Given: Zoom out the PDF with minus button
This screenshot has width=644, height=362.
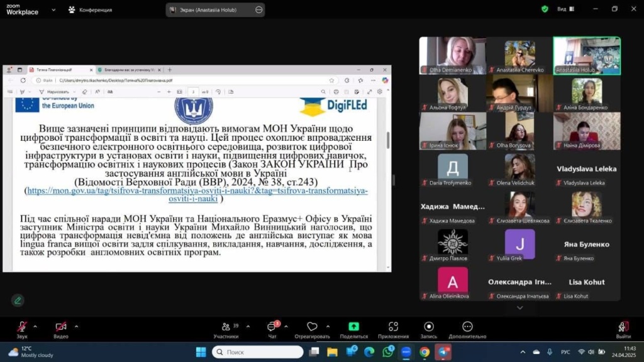Looking at the screenshot, I should 158,92.
